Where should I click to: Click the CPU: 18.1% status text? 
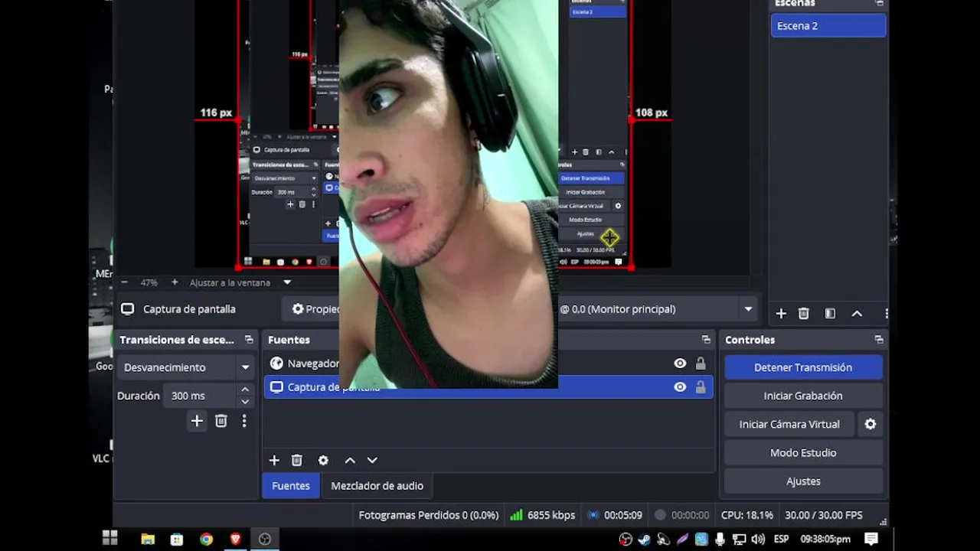coord(747,515)
